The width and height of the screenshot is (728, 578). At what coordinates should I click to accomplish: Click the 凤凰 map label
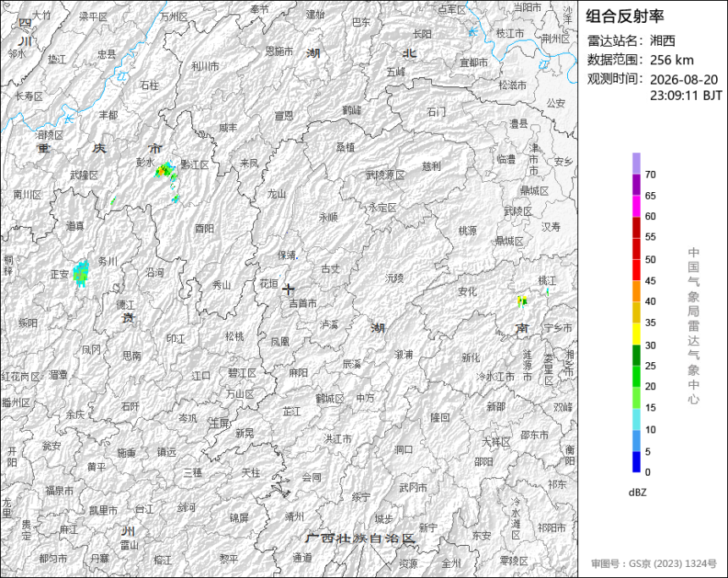(x=280, y=342)
